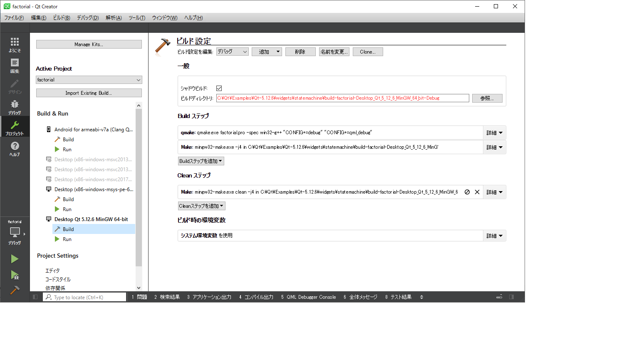Open the 8 テスト結果 pane

[398, 297]
